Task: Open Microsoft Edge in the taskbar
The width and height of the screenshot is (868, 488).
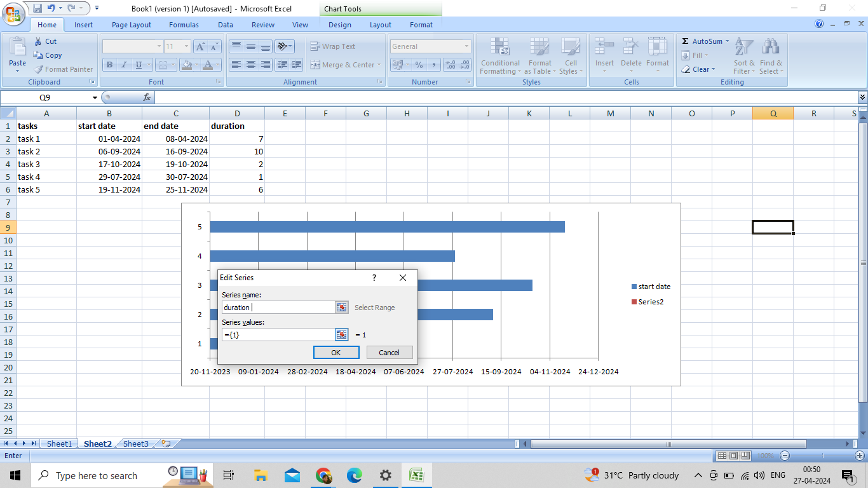Action: click(x=355, y=475)
